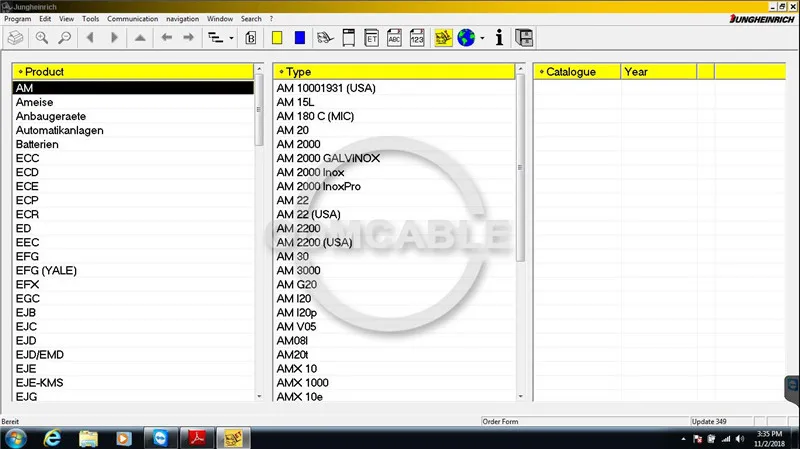Open the tree structure dropdown arrow
800x449 pixels.
click(x=231, y=38)
